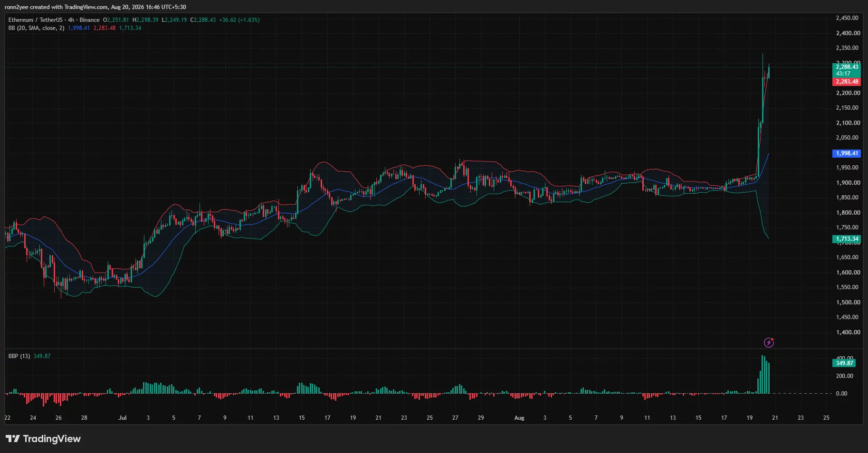Click the candle countdown timer 43:17

(843, 74)
